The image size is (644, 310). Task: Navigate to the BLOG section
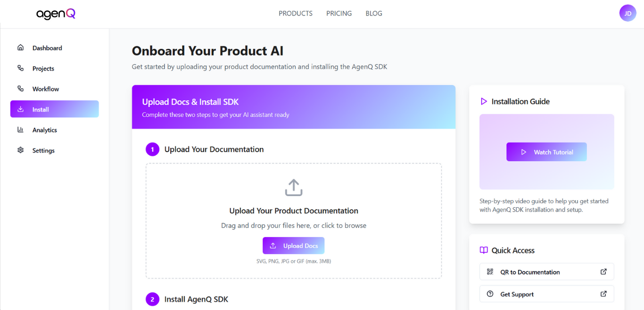point(373,13)
